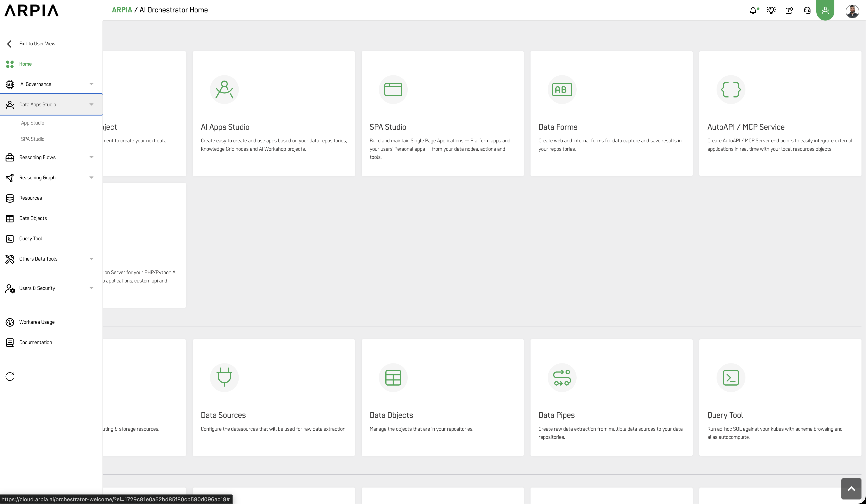The width and height of the screenshot is (866, 504).
Task: Click the Home dots icon in sidebar
Action: tap(10, 64)
